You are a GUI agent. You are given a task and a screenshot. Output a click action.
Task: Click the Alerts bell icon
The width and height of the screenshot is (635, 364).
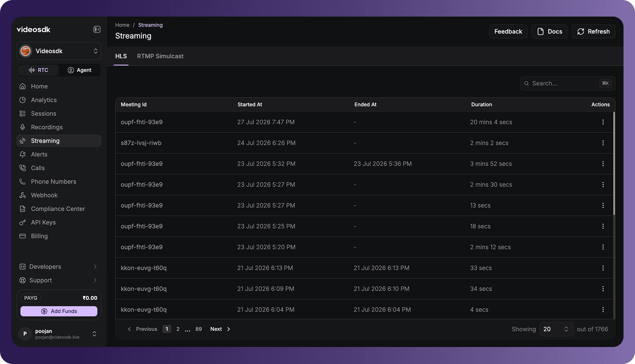[23, 154]
